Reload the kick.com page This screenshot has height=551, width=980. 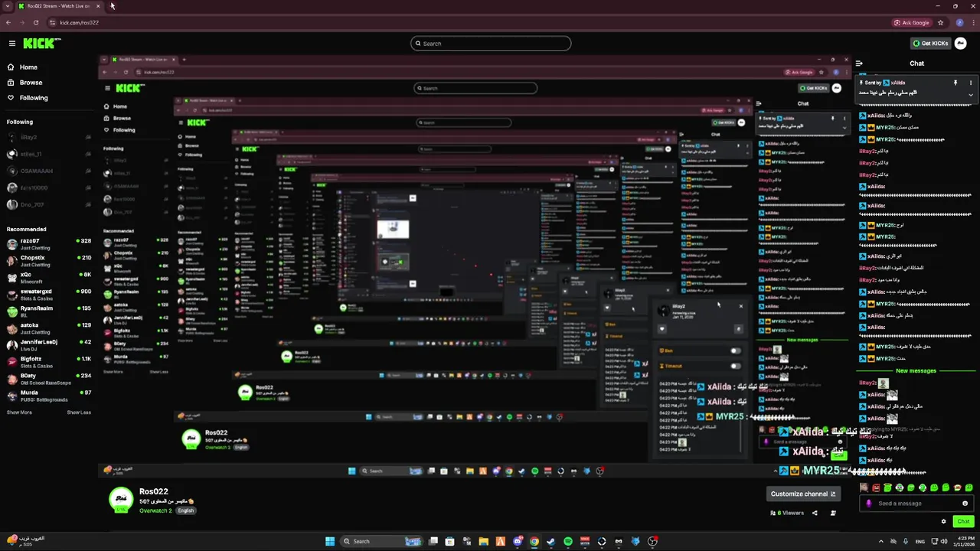(x=36, y=23)
